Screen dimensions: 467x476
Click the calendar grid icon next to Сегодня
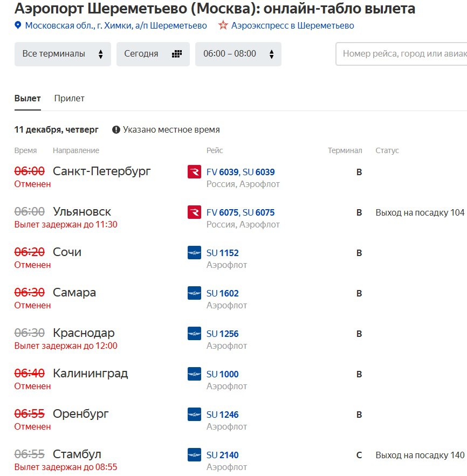pyautogui.click(x=177, y=54)
